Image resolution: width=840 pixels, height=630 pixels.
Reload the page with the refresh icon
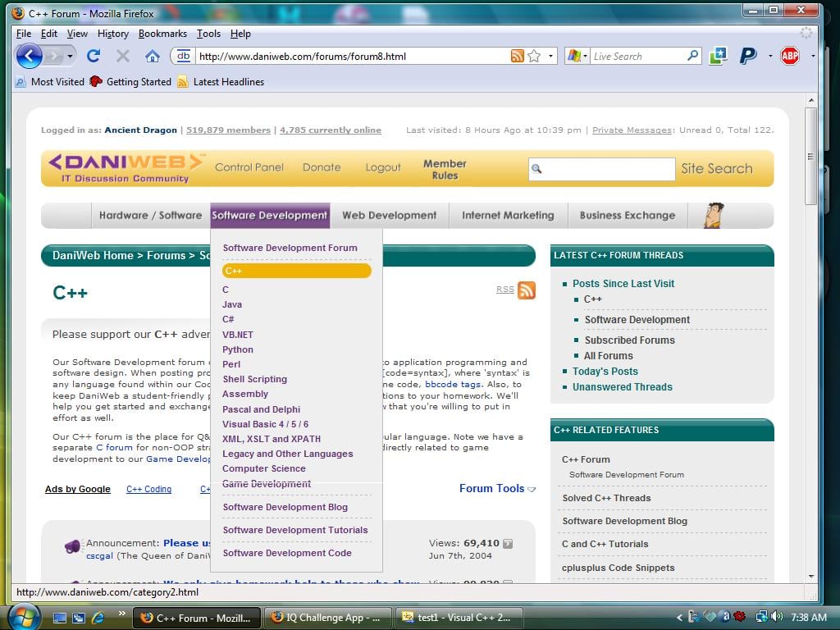click(94, 56)
